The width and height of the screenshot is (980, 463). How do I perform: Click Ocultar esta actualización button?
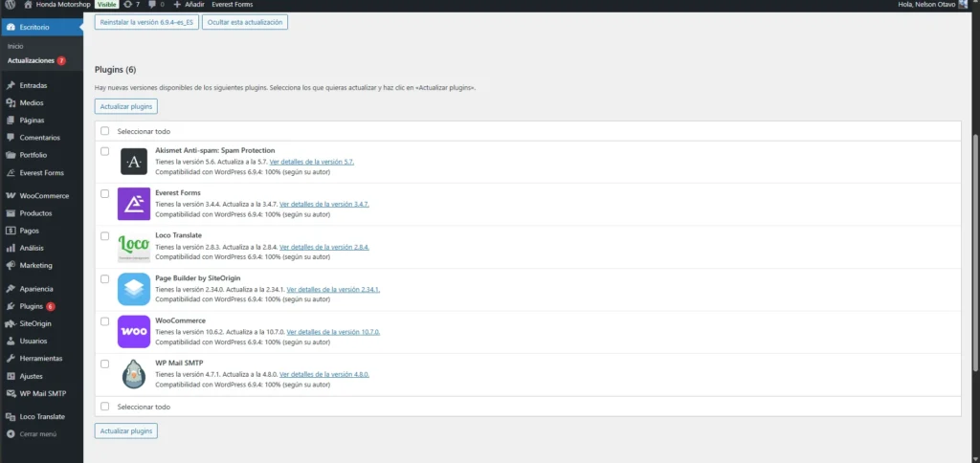[x=245, y=22]
